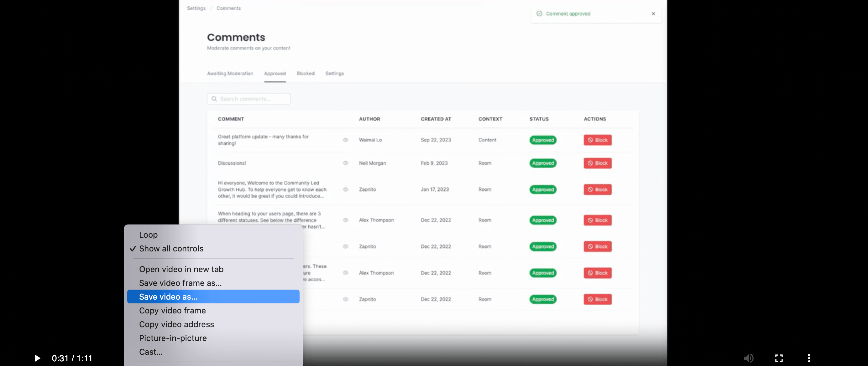Click eye icon for Zapnito Jan 17 comment
868x366 pixels.
pyautogui.click(x=345, y=189)
